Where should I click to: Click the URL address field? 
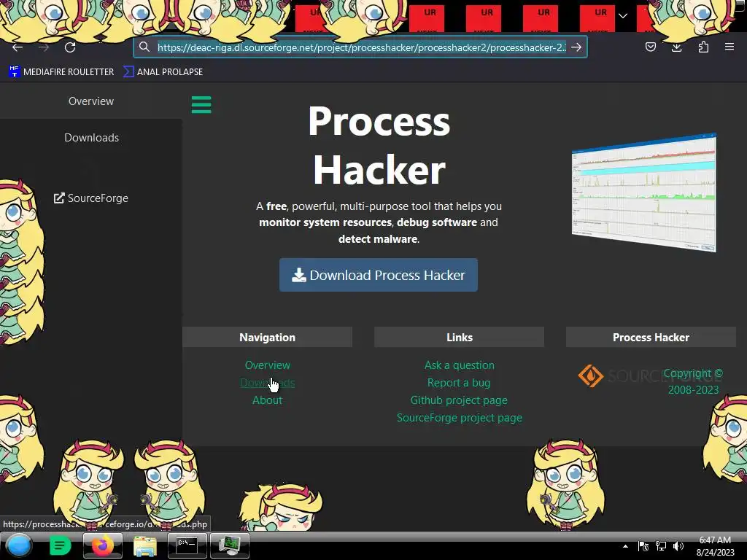click(x=361, y=47)
